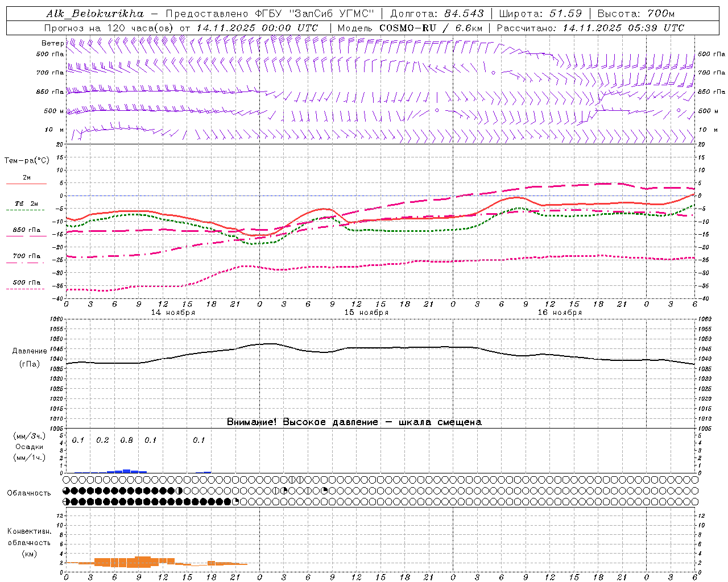This screenshot has height=582, width=728.
Task: Select the warning Внимание! Высокое давление — шкала смещена
Action: click(354, 422)
